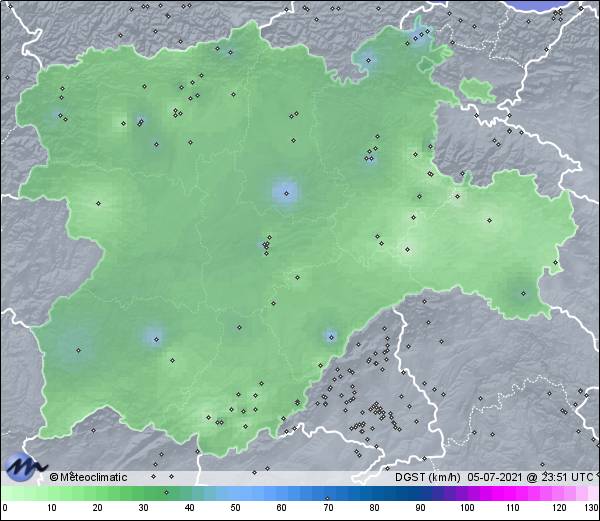Click the legend value 80
Screen dimensions: 600x521
(374, 508)
